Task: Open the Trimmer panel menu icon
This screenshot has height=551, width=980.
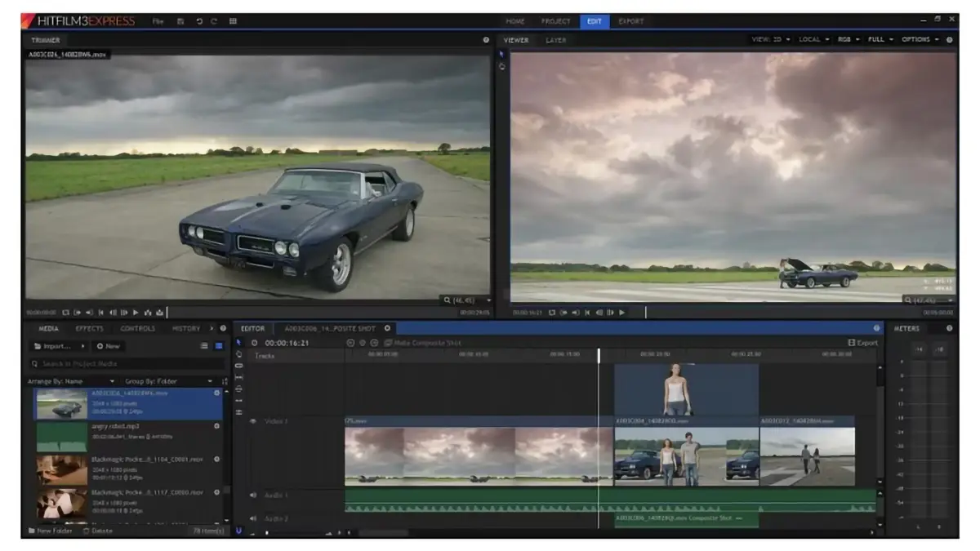Action: pos(486,40)
